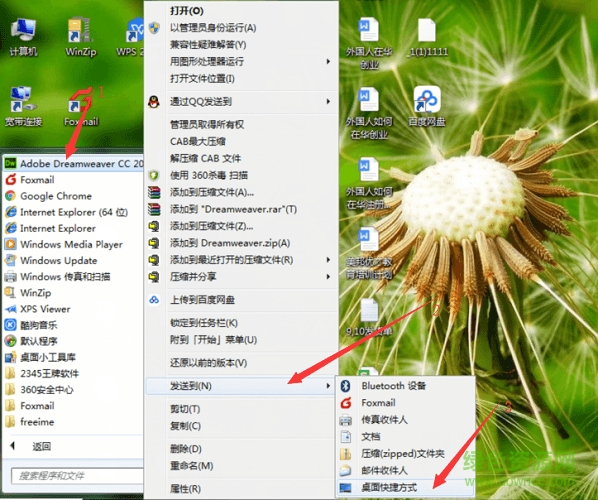Click the 搜索程序和文件 search box
Screen dimensions: 598x500
pos(77,476)
